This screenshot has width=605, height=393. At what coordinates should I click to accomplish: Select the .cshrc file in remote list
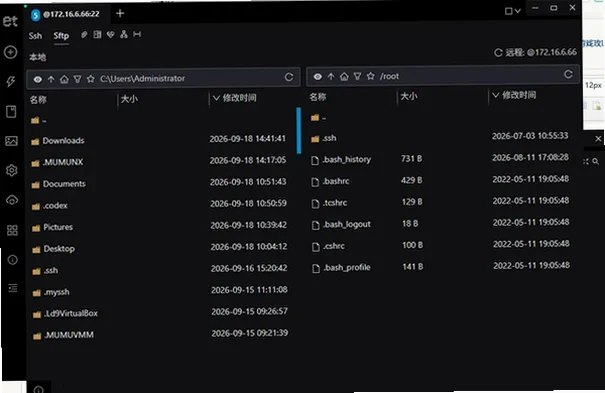click(443, 246)
